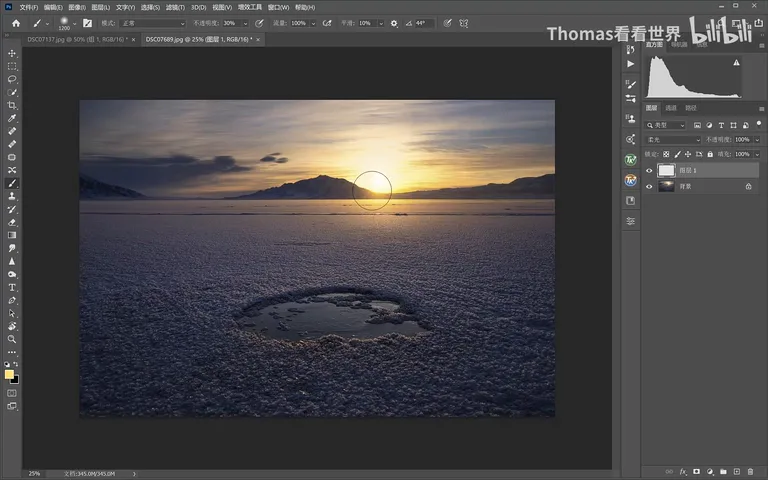
Task: Select the Gradient tool
Action: coord(12,235)
